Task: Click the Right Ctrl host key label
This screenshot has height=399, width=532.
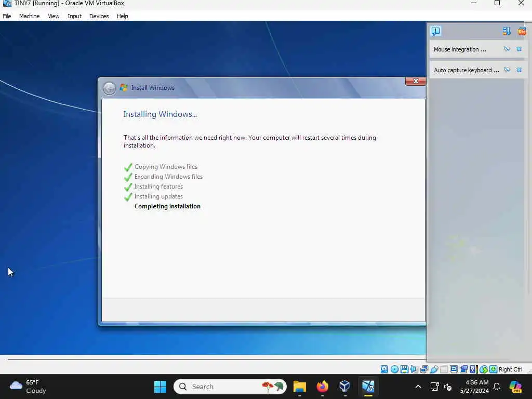Action: 511,369
